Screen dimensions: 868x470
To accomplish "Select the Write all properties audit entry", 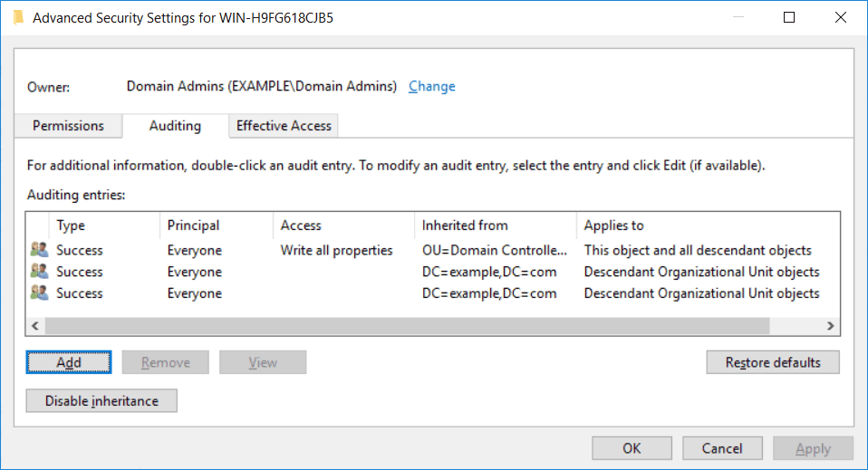I will 433,250.
